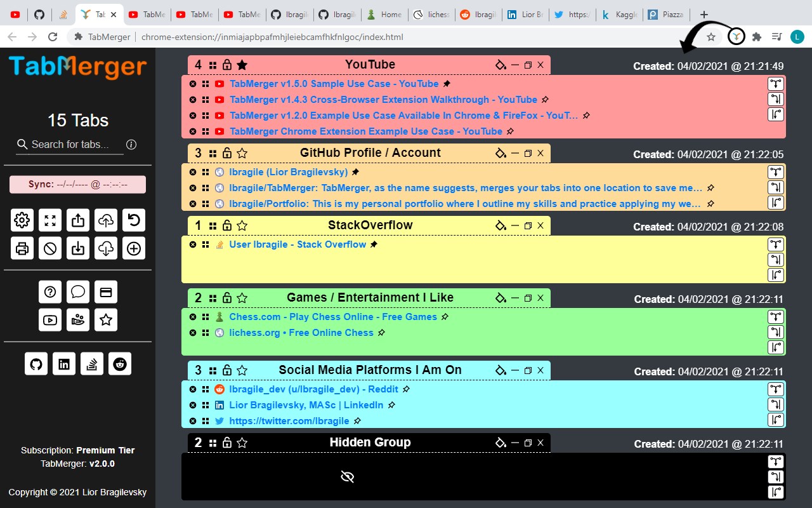Switch to the lichess browser tab

(431, 15)
